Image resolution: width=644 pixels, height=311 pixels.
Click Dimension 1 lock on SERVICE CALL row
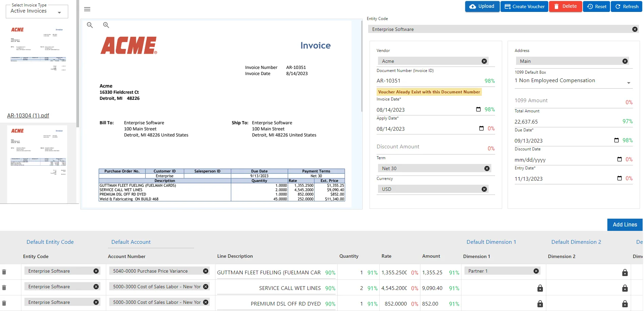click(540, 288)
